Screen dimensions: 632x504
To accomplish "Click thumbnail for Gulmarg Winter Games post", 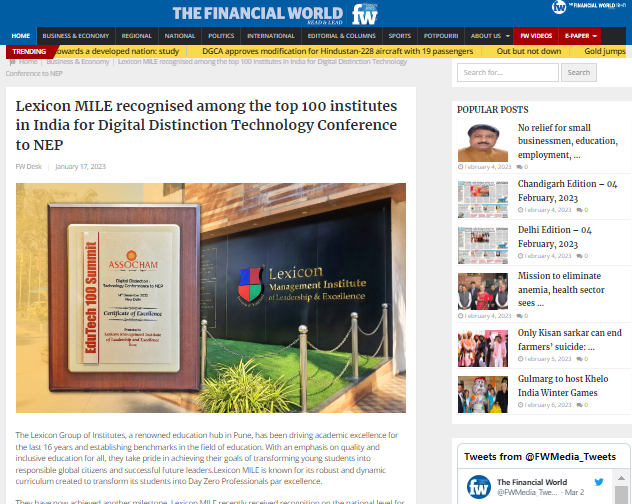I will (483, 394).
